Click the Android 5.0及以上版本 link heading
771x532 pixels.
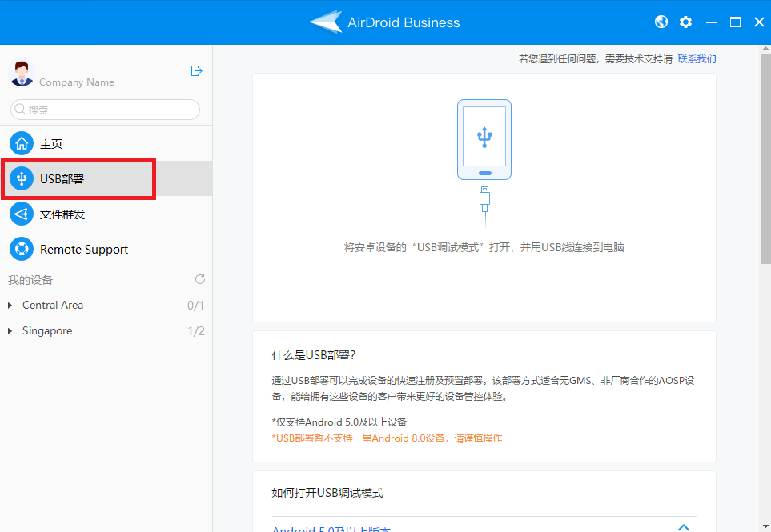pyautogui.click(x=331, y=528)
